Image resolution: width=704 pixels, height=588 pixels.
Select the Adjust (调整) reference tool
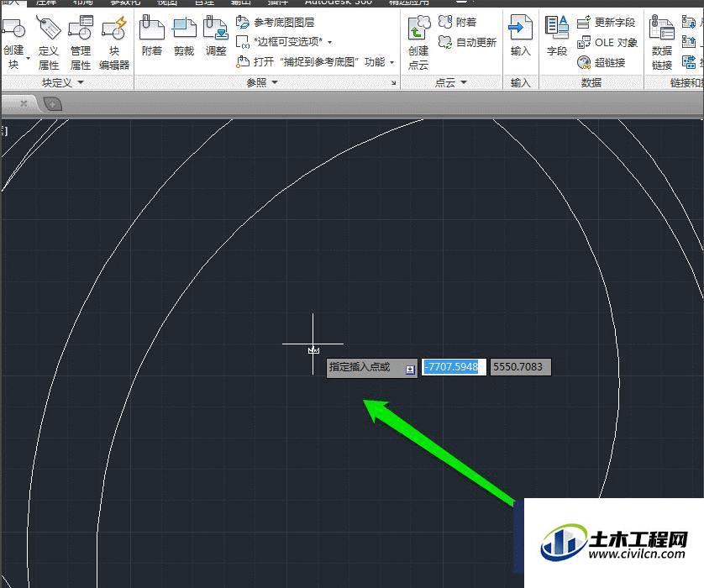click(x=216, y=36)
